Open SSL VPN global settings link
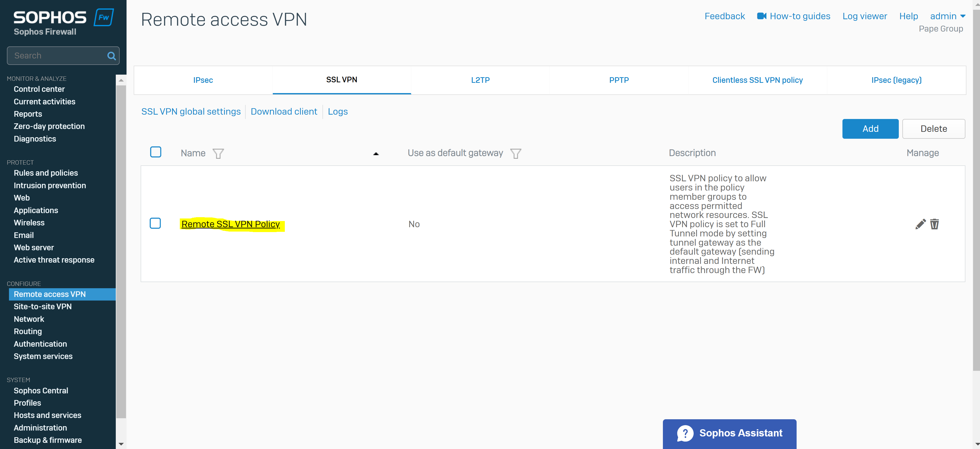Image resolution: width=980 pixels, height=449 pixels. (x=191, y=112)
